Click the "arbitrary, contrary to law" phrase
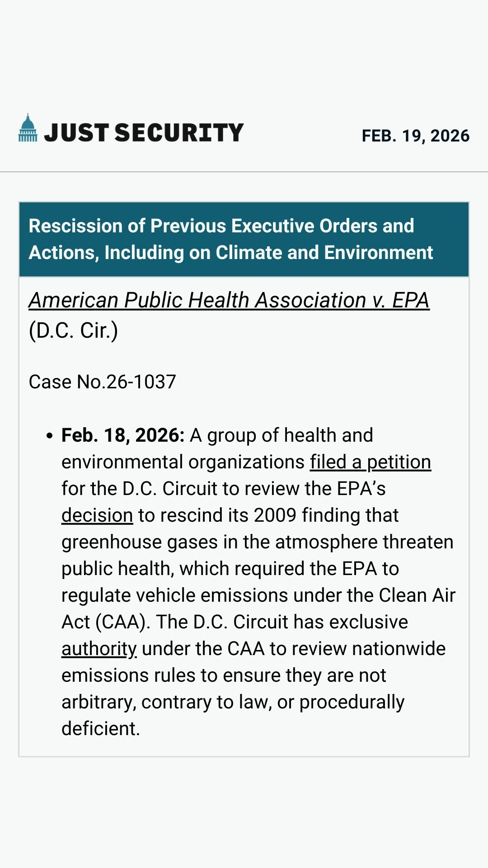Screen dimensions: 488x868 point(167,702)
